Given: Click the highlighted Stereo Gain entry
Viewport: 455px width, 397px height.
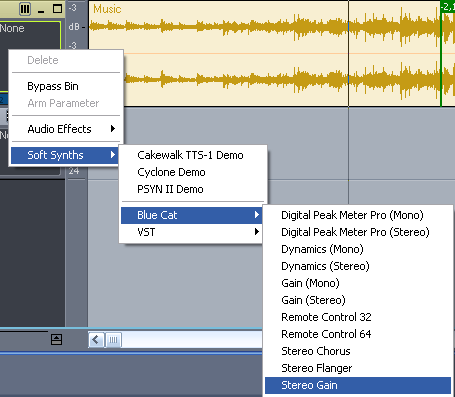Looking at the screenshot, I should point(358,385).
